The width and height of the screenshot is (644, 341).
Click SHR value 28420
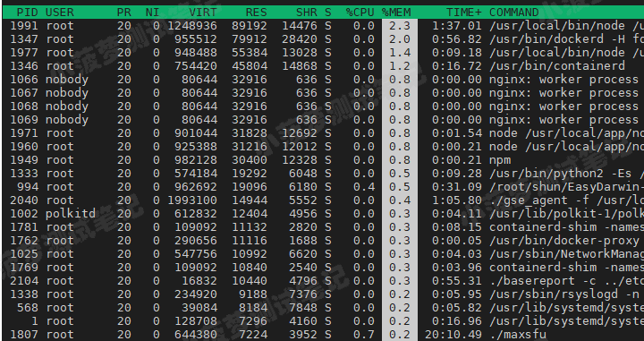tap(300, 39)
